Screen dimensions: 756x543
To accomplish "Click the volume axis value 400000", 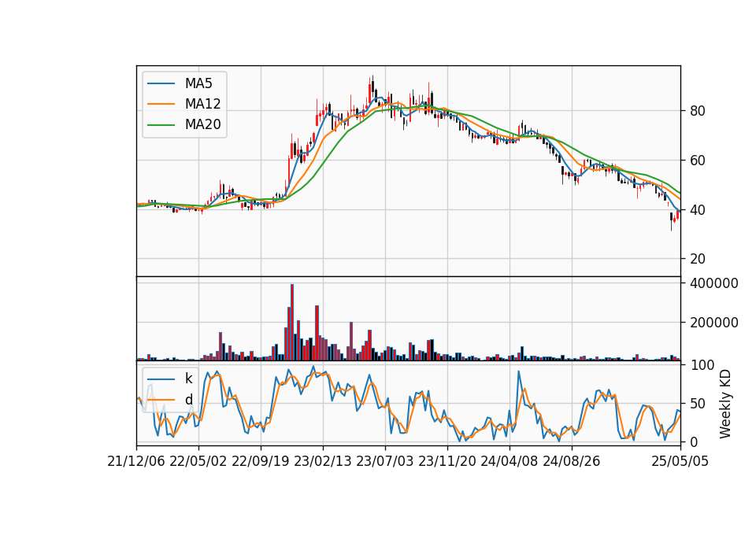I will tap(714, 283).
